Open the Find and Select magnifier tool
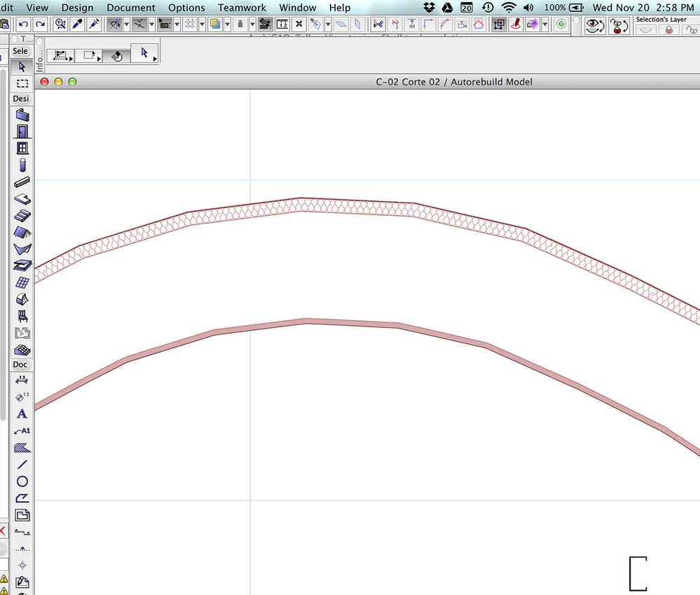The width and height of the screenshot is (700, 595). pos(60,24)
